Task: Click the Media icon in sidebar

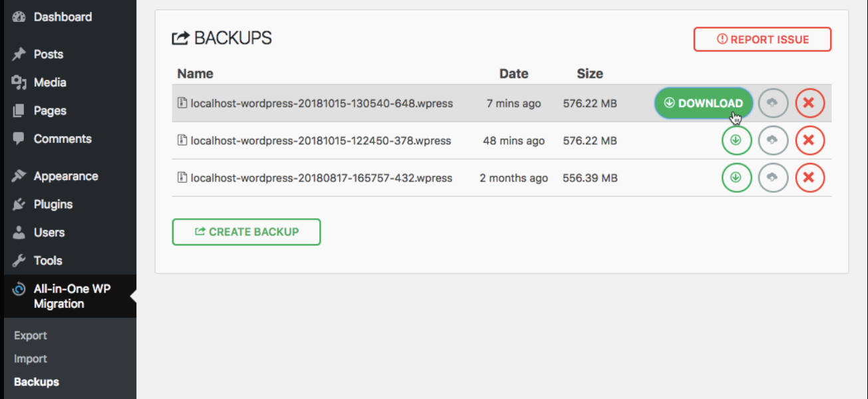Action: 19,82
